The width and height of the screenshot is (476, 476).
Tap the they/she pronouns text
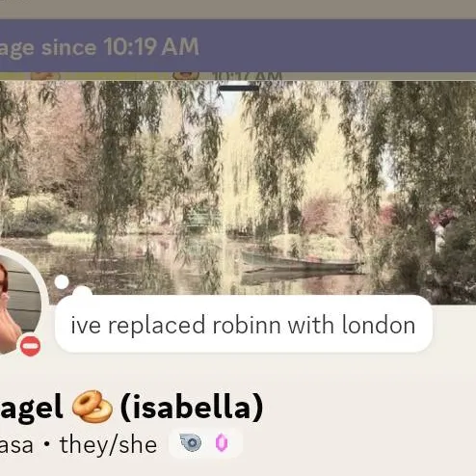109,445
